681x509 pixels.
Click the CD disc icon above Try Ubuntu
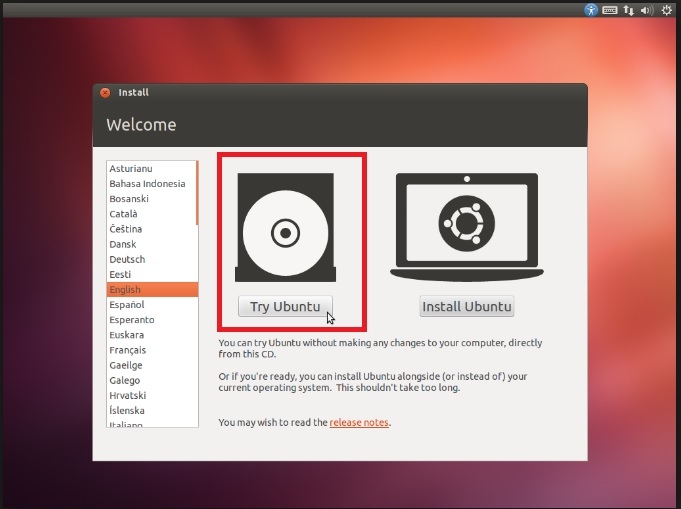(285, 228)
